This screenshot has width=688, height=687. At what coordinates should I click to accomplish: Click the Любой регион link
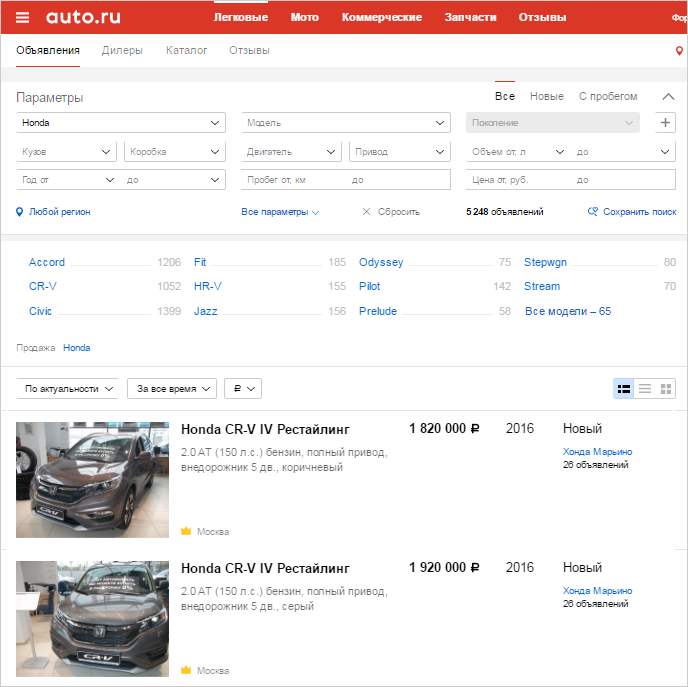[x=60, y=212]
